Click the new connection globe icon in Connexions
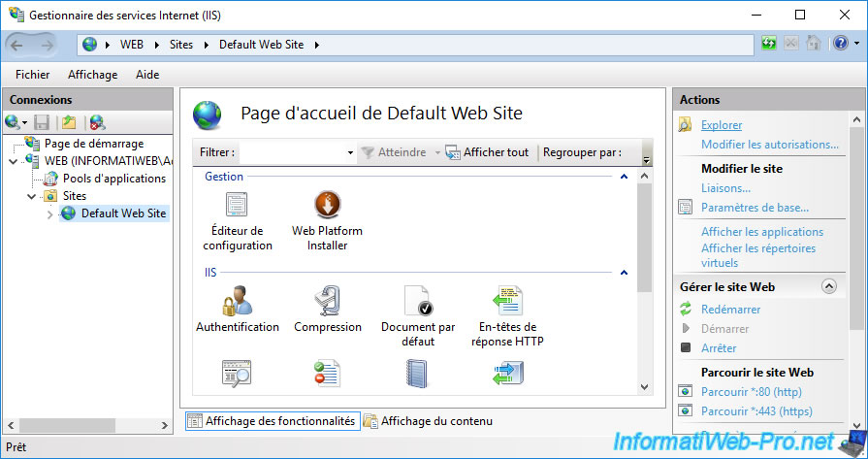 [x=12, y=122]
